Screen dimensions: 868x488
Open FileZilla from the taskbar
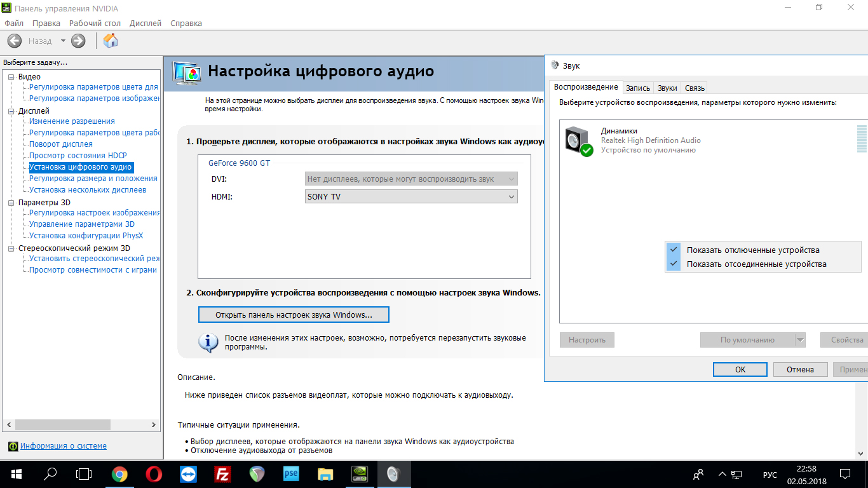click(222, 474)
